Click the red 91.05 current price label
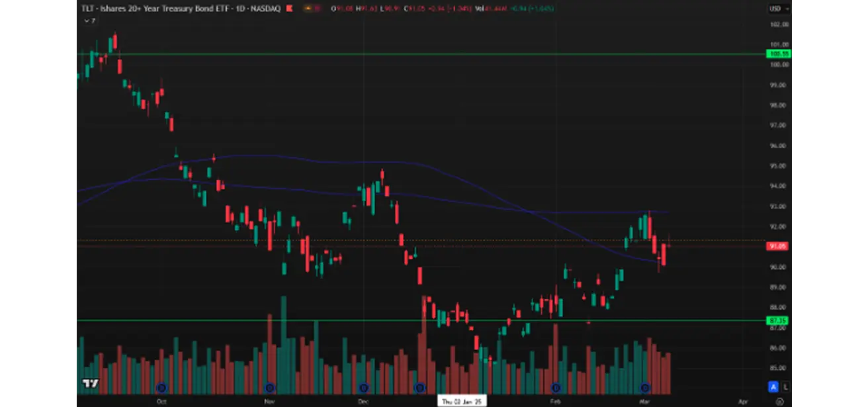 tap(778, 246)
